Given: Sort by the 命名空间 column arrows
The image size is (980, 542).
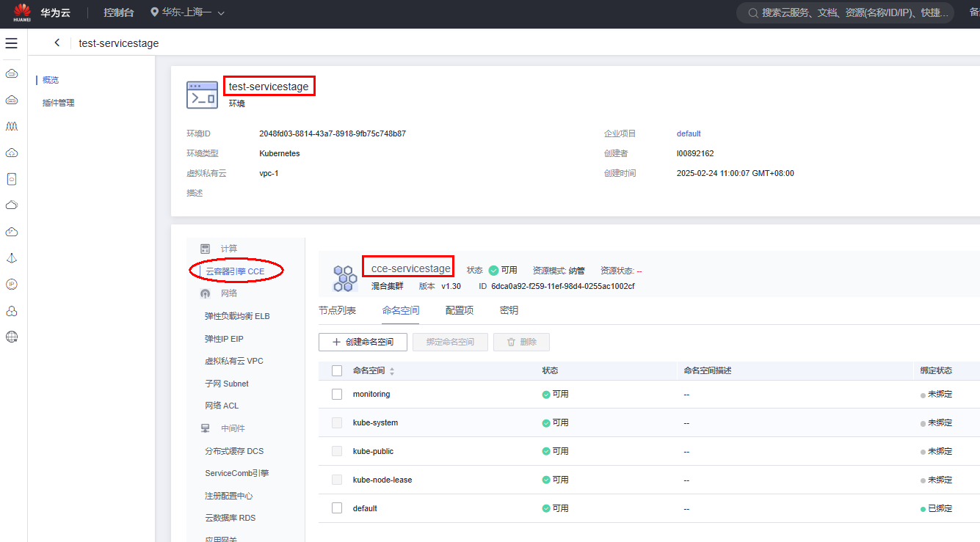Looking at the screenshot, I should 392,370.
